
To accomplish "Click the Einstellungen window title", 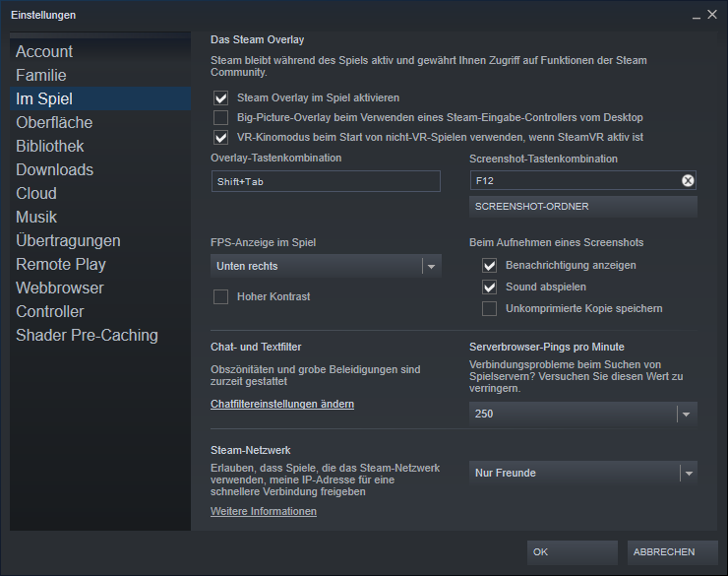I will [43, 16].
